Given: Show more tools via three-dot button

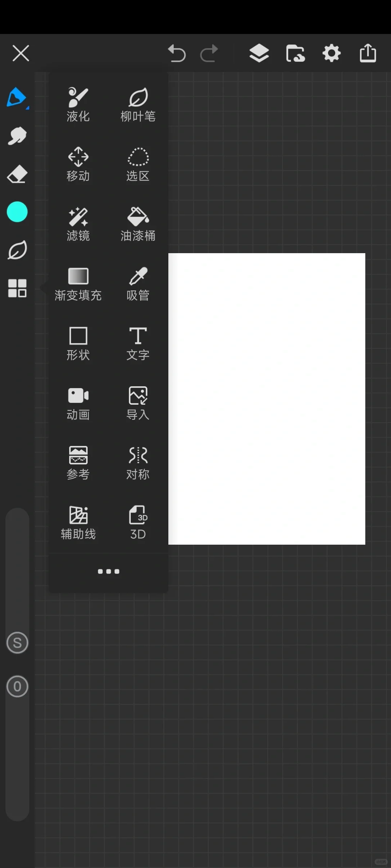Looking at the screenshot, I should click(x=109, y=571).
